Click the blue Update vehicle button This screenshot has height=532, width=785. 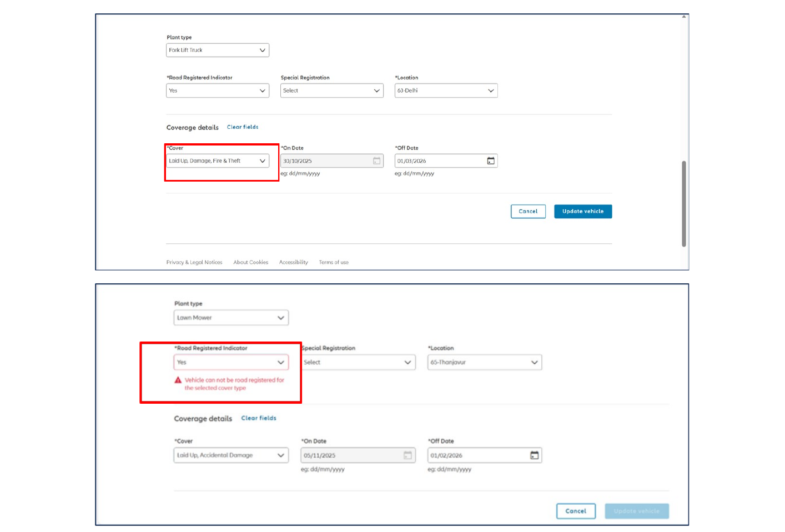point(583,212)
